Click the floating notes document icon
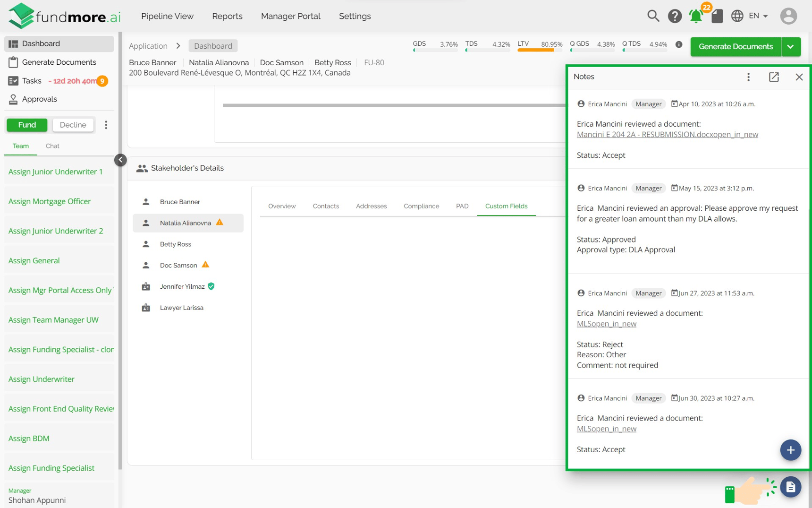Screen dimensions: 812x508 click(x=790, y=487)
